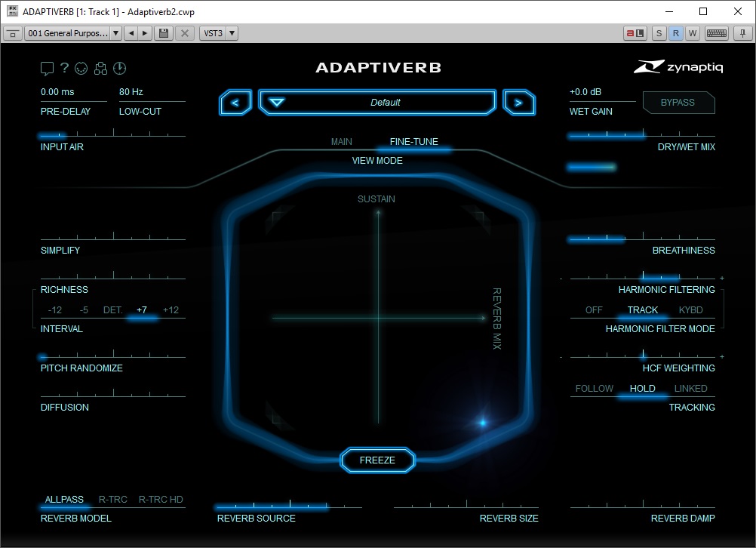
Task: Adjust the DRY/WET MIX slider
Action: [642, 134]
